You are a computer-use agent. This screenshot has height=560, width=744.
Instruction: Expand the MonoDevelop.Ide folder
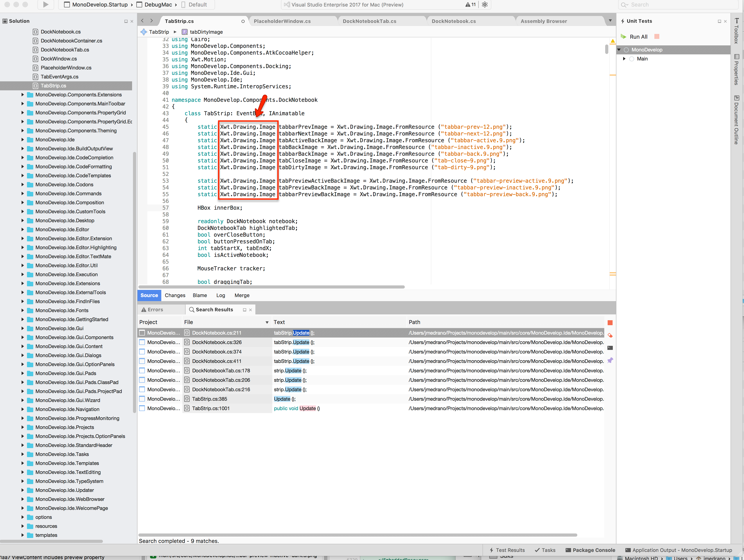tap(22, 140)
